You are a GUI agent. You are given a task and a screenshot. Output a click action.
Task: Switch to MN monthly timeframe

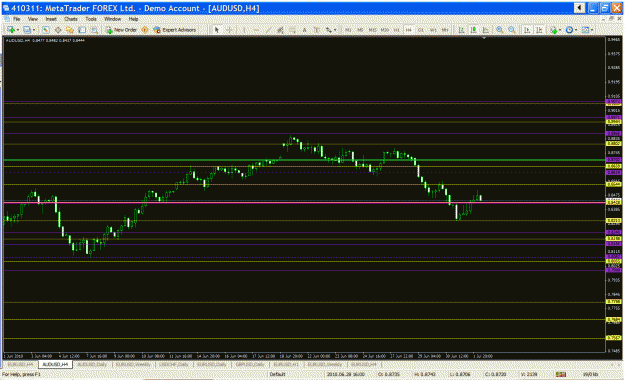click(445, 30)
